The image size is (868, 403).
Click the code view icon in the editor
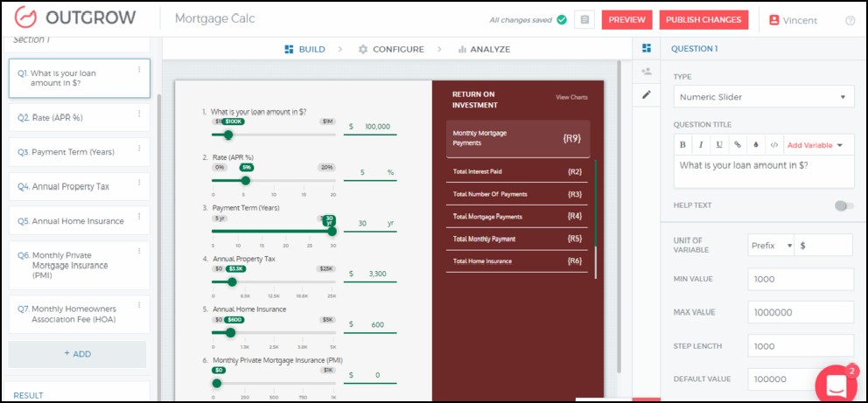point(773,144)
